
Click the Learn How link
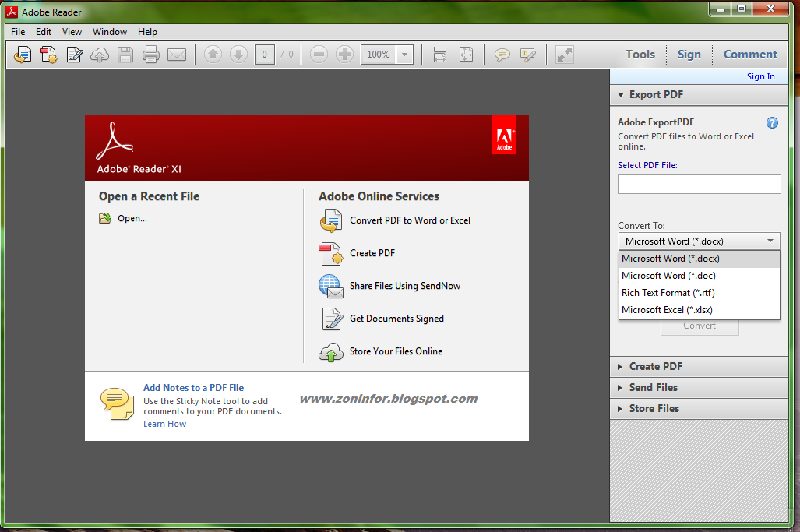(164, 424)
